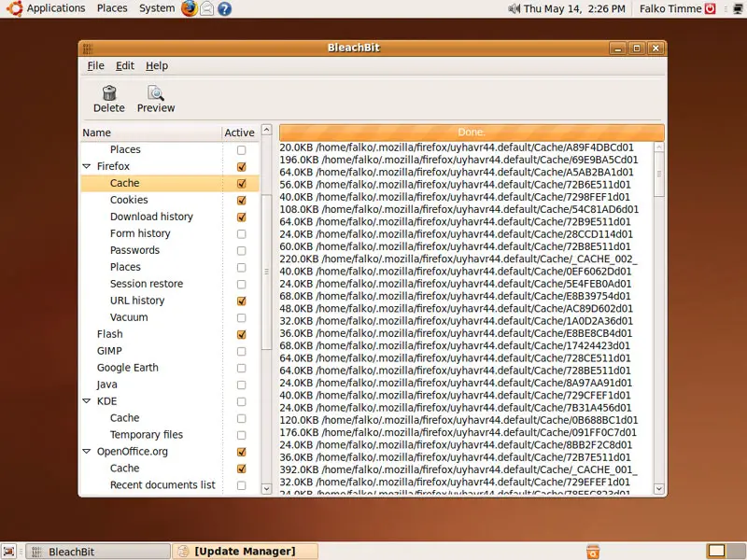Click the workspace switcher in bottom panel

coord(726,551)
